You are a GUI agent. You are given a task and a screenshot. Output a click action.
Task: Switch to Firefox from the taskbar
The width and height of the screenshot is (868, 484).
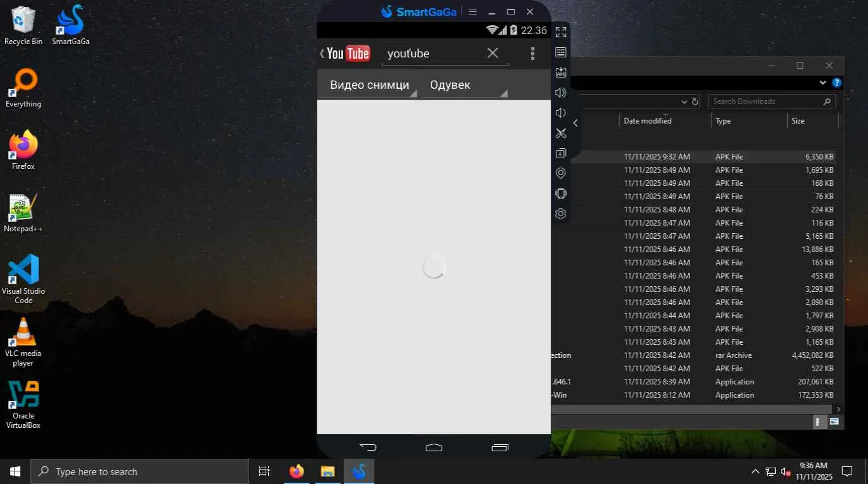click(296, 471)
